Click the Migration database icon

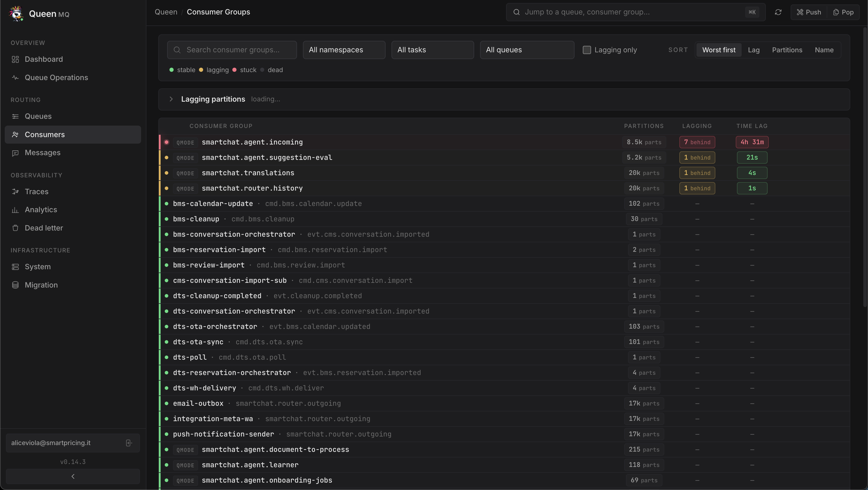[15, 285]
